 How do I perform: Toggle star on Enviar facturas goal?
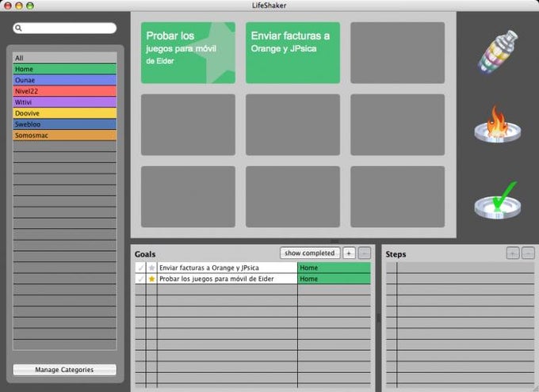pyautogui.click(x=151, y=268)
